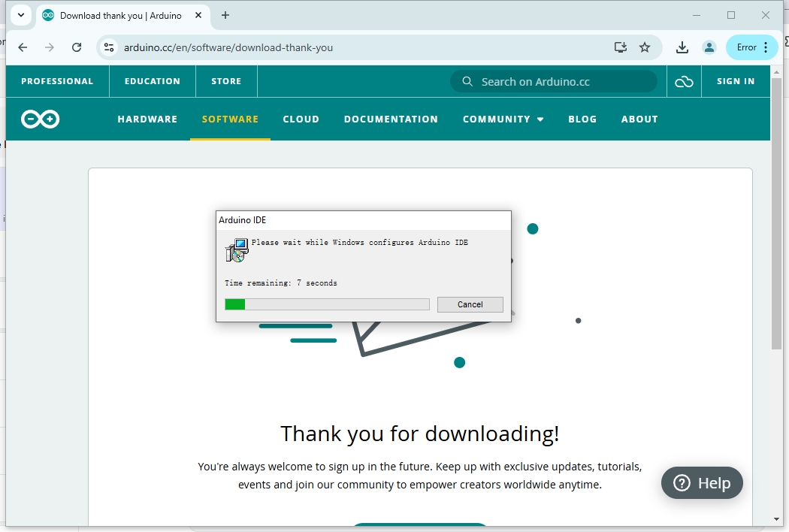Close the Download thank you tab
The image size is (789, 532).
point(198,15)
